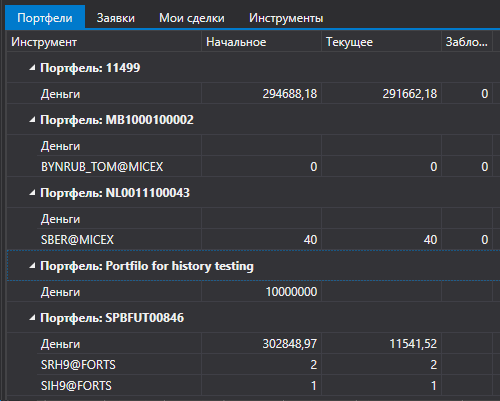This screenshot has height=401, width=500.
Task: Open the Инструменты tab
Action: (x=286, y=18)
